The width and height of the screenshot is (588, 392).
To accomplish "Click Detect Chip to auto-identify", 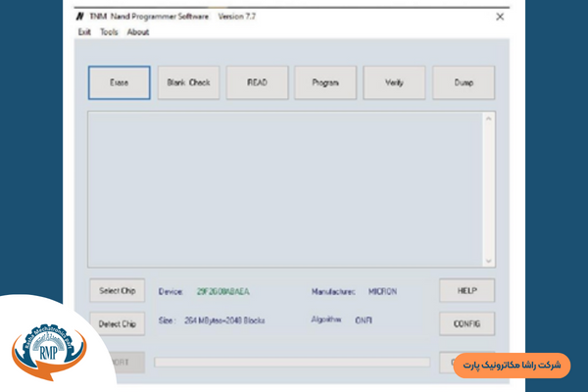I will (x=118, y=323).
